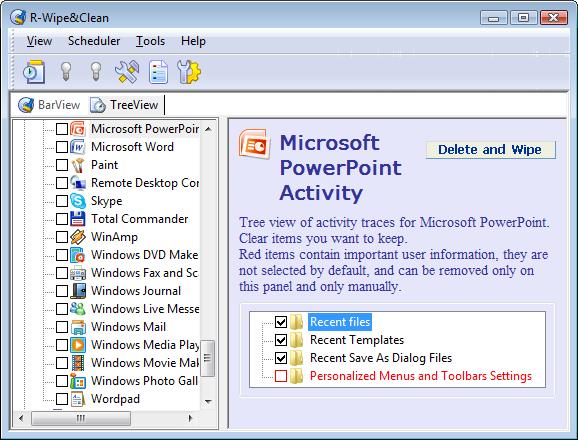
Task: Click the tree list scroll up arrow
Action: click(208, 129)
